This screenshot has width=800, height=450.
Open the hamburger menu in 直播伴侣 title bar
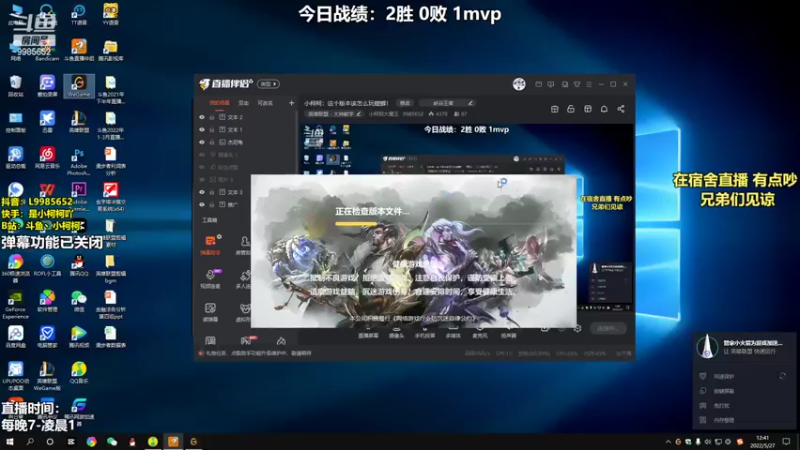[589, 84]
